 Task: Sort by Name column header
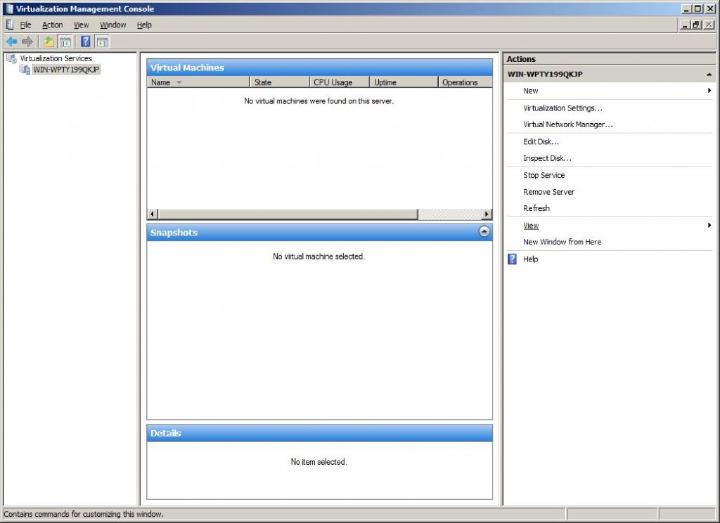(x=198, y=82)
